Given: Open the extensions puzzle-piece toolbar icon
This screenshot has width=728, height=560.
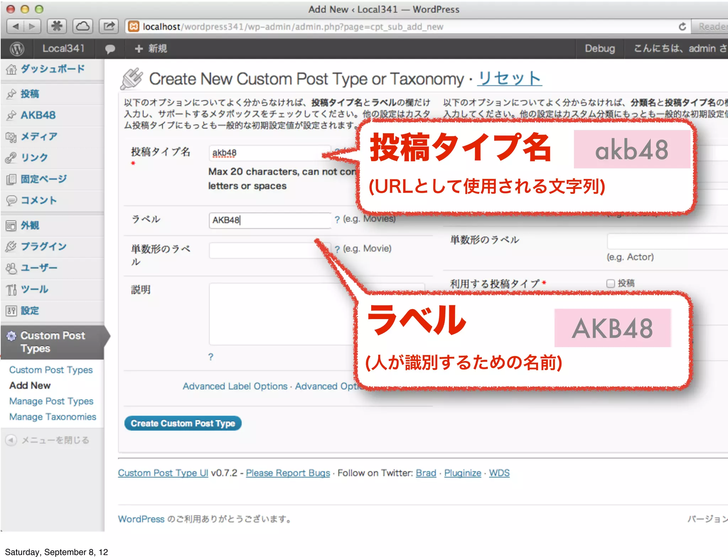Looking at the screenshot, I should click(x=57, y=27).
